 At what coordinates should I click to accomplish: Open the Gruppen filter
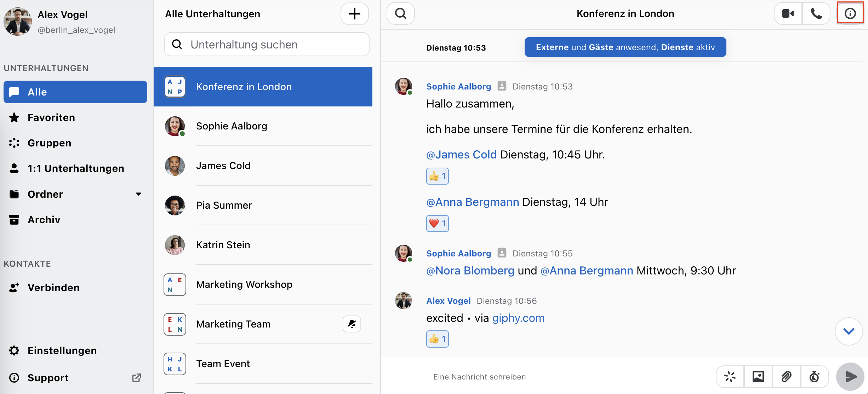tap(50, 143)
